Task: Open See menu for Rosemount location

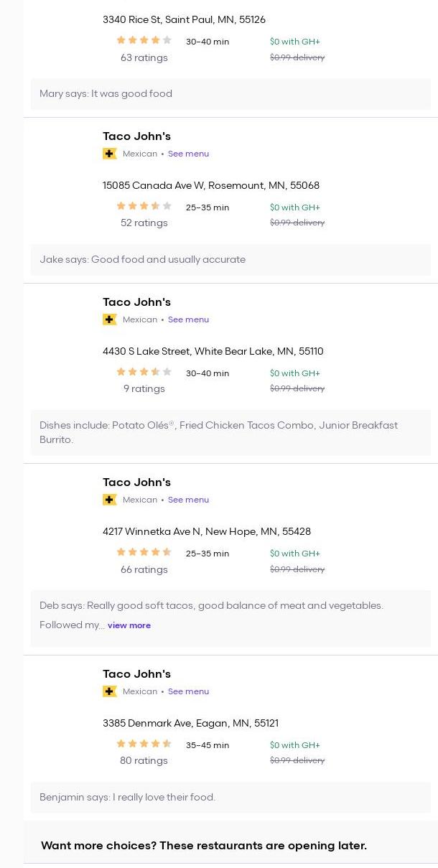Action: (x=188, y=154)
